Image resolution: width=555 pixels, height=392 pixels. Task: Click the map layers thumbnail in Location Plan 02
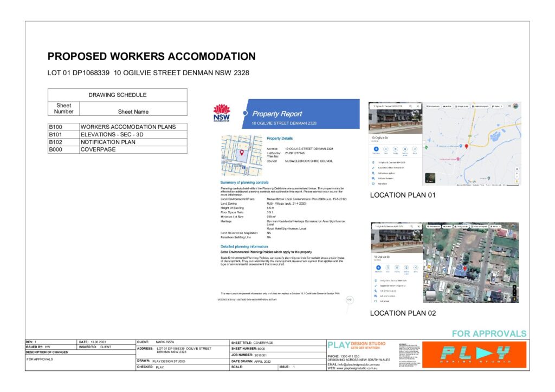[x=431, y=296]
